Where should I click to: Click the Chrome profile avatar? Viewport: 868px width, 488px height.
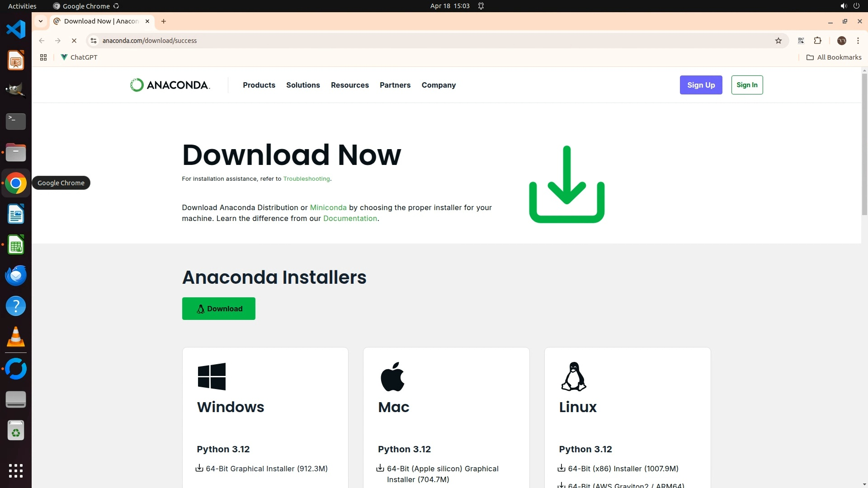pos(841,41)
